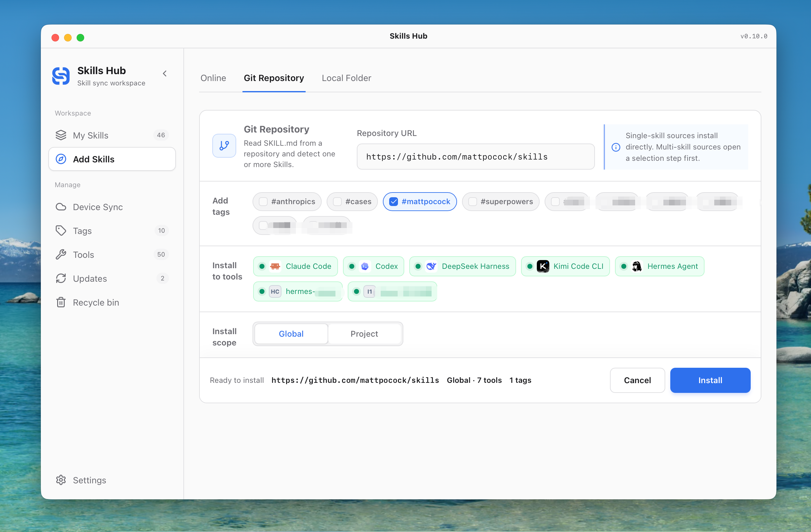
Task: Click the Tools count badge 50
Action: click(x=161, y=255)
